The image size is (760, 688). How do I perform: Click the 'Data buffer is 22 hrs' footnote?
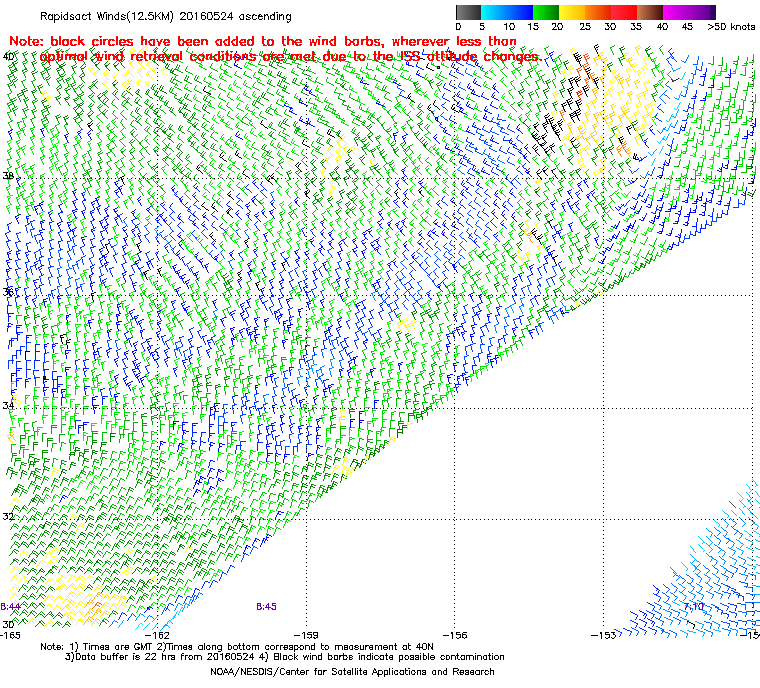pos(285,657)
